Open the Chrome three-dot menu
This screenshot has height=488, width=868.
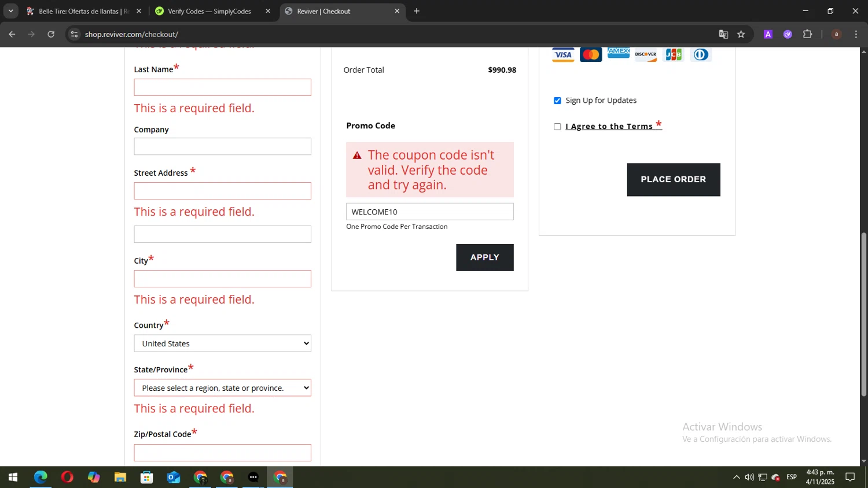(x=856, y=34)
